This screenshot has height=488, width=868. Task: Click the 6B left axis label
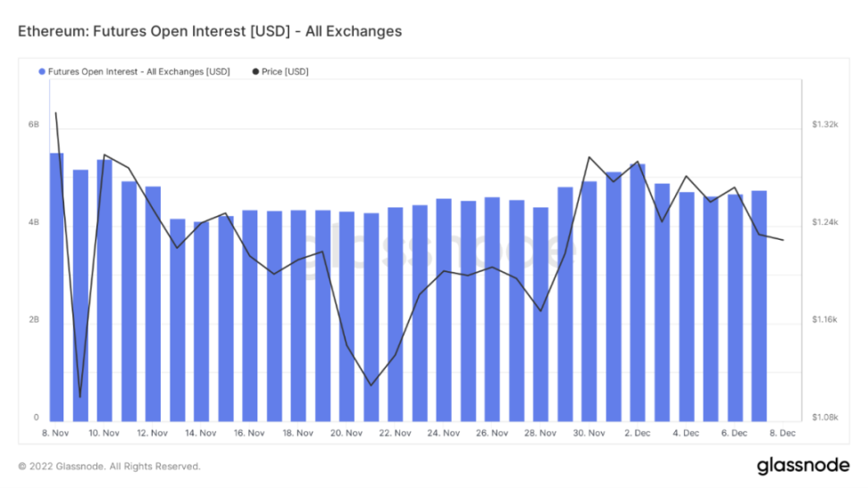click(33, 125)
